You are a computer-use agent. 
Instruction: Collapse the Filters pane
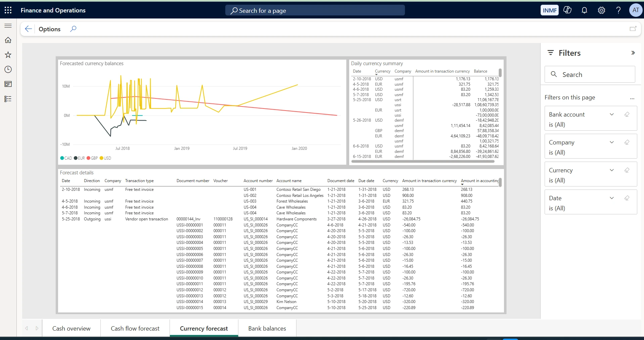[633, 53]
